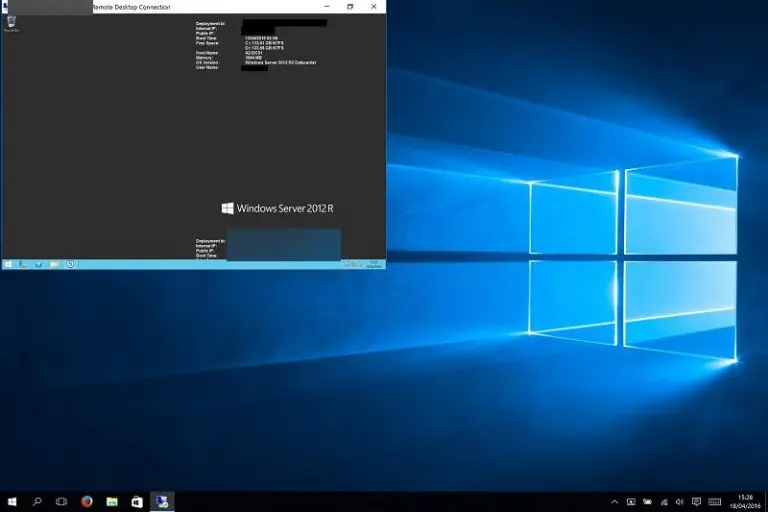Image resolution: width=768 pixels, height=512 pixels.
Task: Open the touch keyboard tray icon
Action: pos(715,502)
